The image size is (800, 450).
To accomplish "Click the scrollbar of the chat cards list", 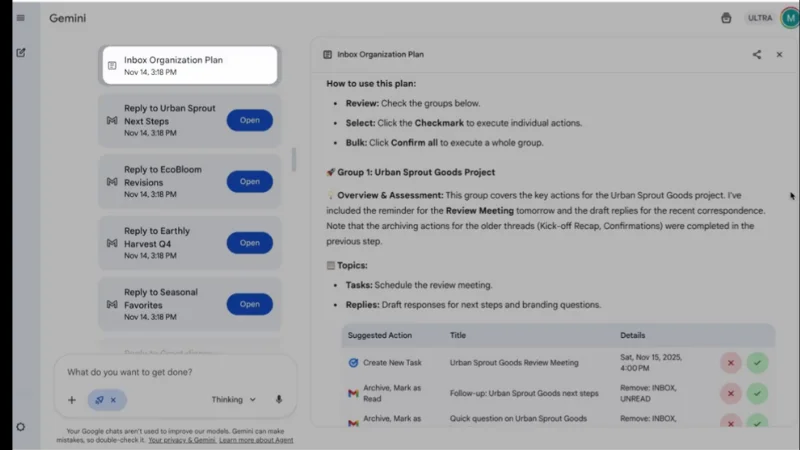I will tap(294, 160).
